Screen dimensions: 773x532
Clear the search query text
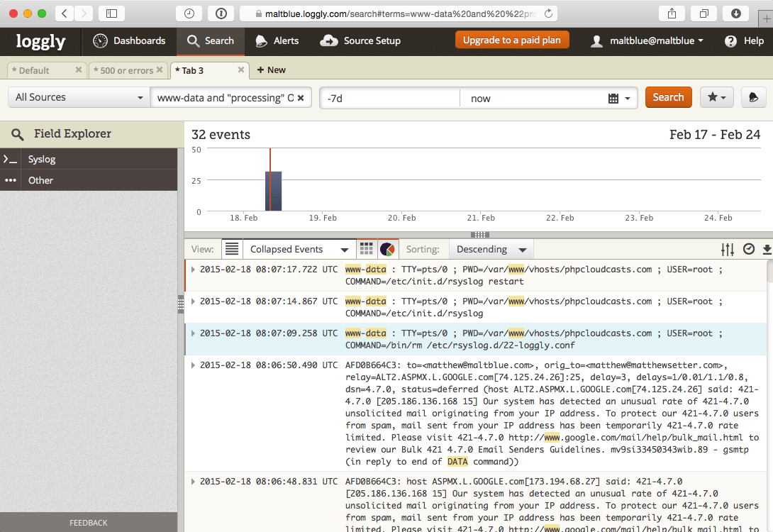pyautogui.click(x=301, y=98)
